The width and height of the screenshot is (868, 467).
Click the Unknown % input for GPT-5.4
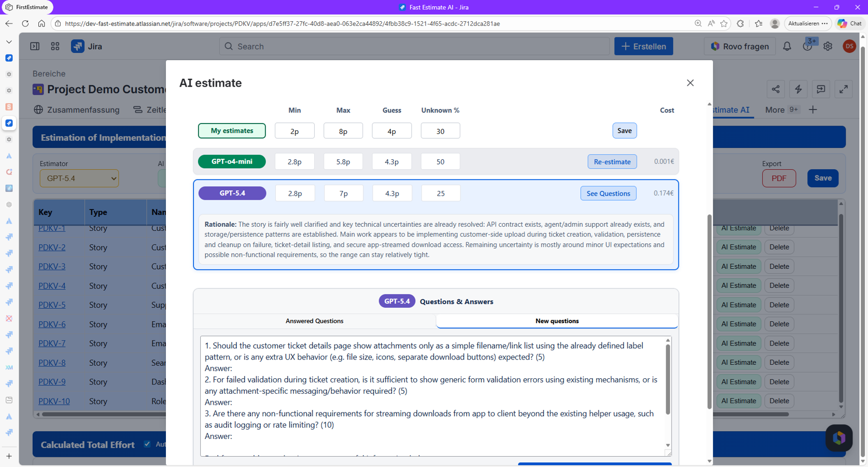pos(441,193)
